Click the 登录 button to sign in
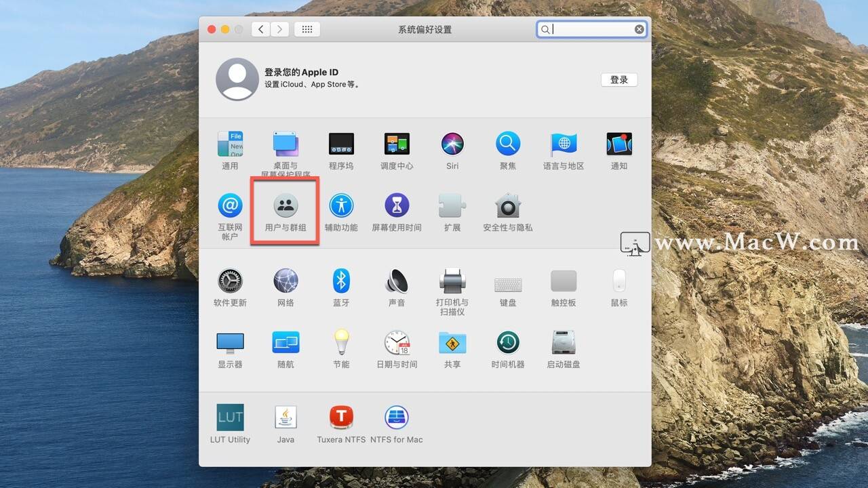This screenshot has height=488, width=868. coord(618,79)
